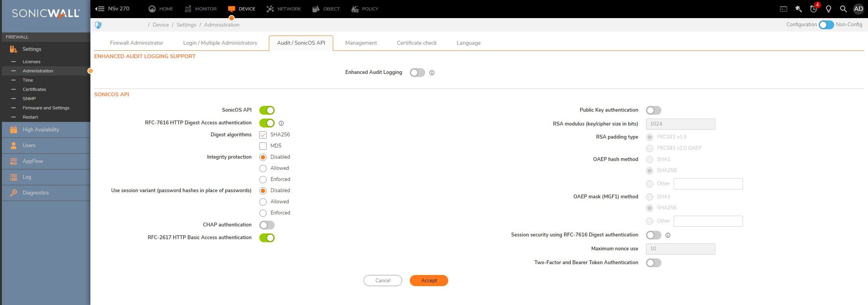The width and height of the screenshot is (868, 305).
Task: Check the MD5 digest algorithm box
Action: 263,146
